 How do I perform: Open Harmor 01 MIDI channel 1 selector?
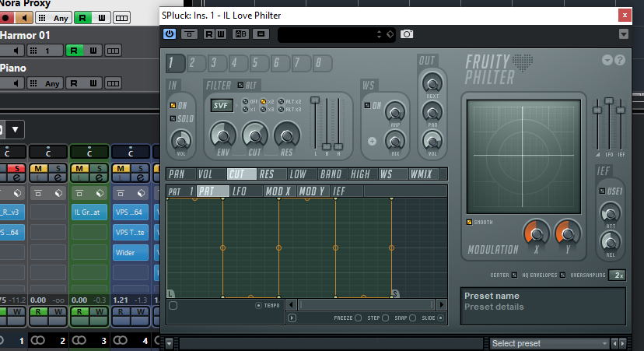click(x=45, y=51)
